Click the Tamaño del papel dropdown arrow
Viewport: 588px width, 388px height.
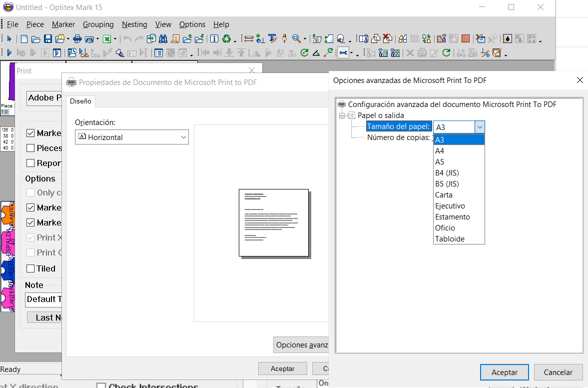click(480, 127)
